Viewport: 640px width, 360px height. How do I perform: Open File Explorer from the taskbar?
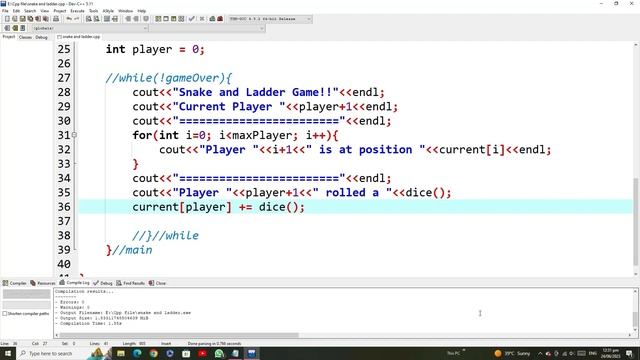point(121,353)
